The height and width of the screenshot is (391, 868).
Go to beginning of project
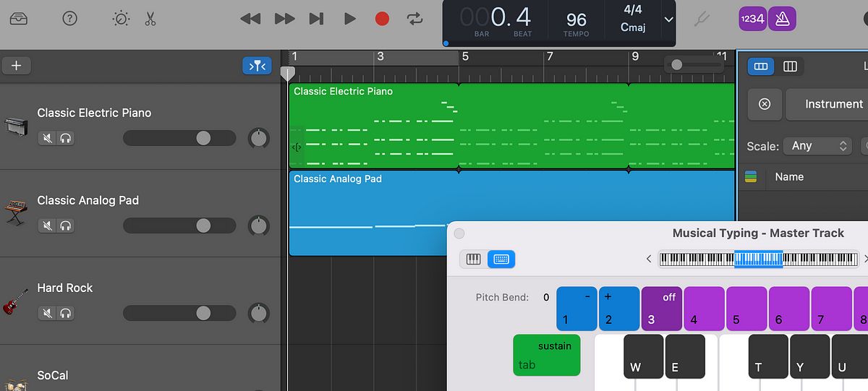(x=316, y=19)
